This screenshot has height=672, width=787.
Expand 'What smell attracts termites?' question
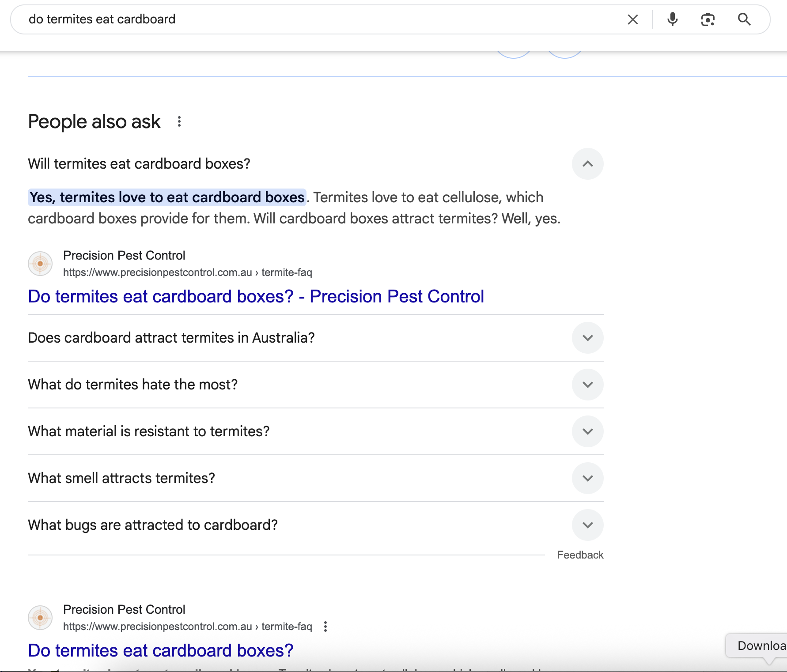click(x=587, y=478)
